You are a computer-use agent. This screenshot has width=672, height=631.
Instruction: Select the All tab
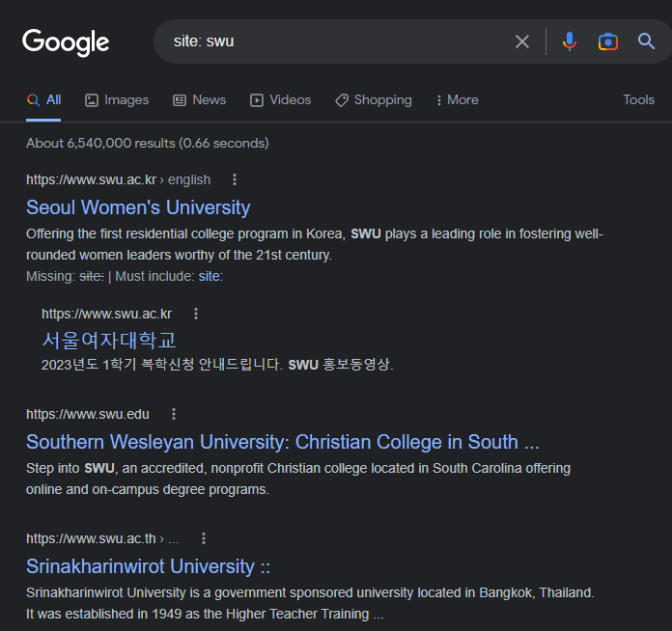43,99
